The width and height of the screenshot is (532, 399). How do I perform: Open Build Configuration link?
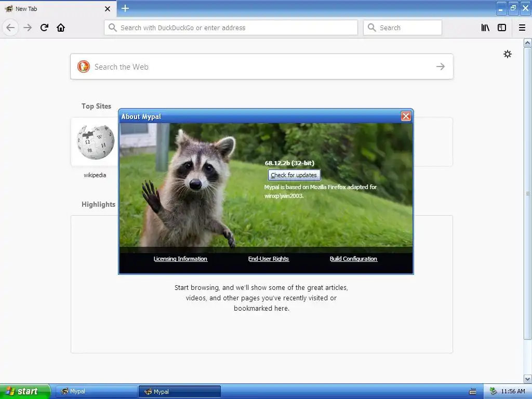pyautogui.click(x=353, y=259)
